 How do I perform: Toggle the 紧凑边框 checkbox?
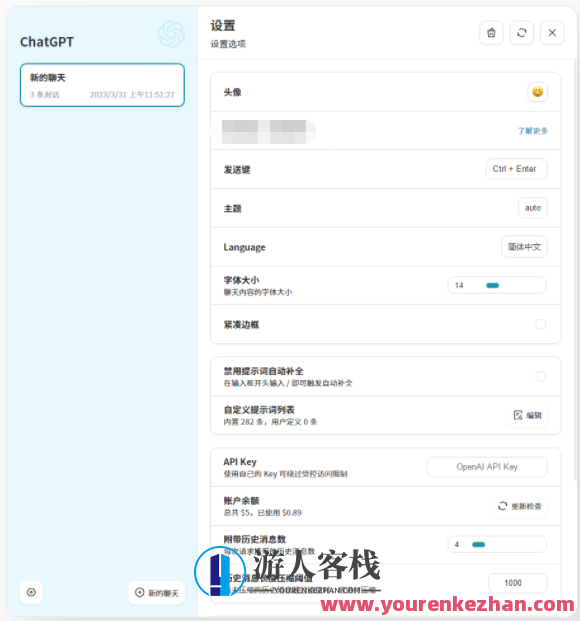coord(541,324)
